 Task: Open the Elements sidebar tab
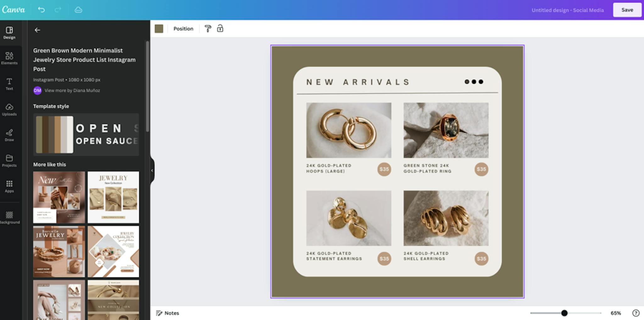(x=9, y=58)
